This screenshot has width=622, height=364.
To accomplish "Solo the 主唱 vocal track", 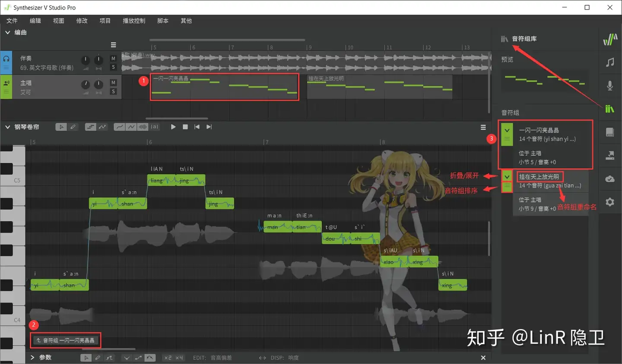I will [113, 92].
